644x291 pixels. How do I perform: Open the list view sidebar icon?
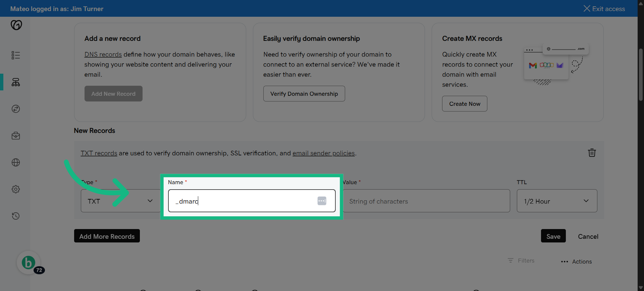[16, 55]
